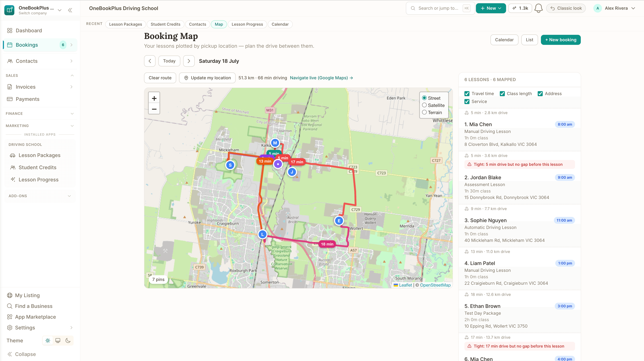Go to previous day arrow
Image resolution: width=644 pixels, height=361 pixels.
[x=150, y=61]
